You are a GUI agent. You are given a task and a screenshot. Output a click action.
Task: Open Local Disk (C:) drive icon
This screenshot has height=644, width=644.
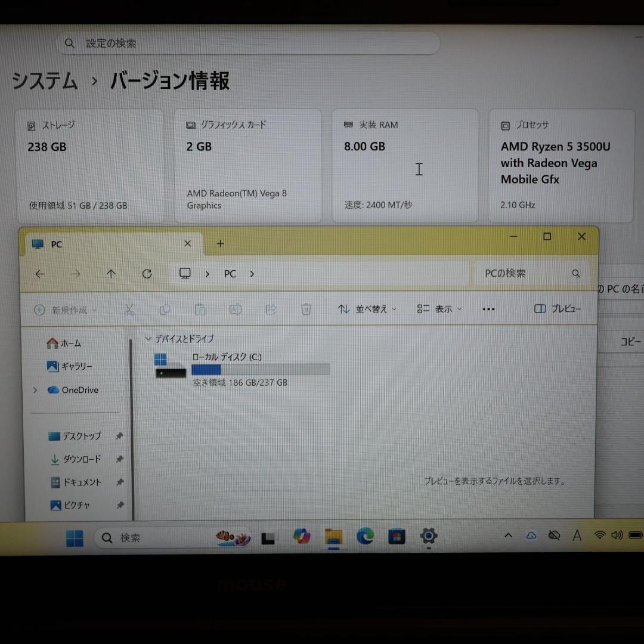[170, 366]
